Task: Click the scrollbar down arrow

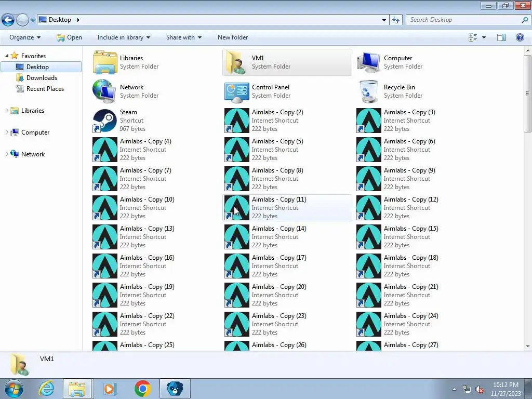Action: [527, 346]
